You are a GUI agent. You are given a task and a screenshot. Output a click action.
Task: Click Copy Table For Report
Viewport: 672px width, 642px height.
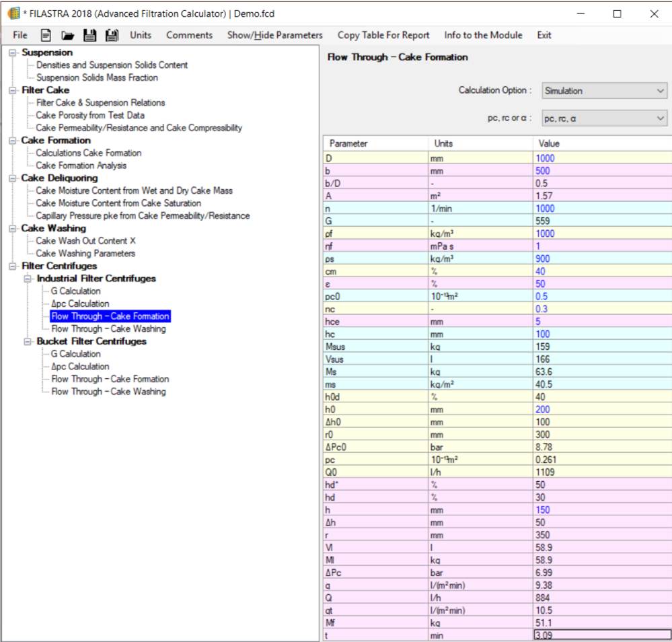[x=383, y=35]
